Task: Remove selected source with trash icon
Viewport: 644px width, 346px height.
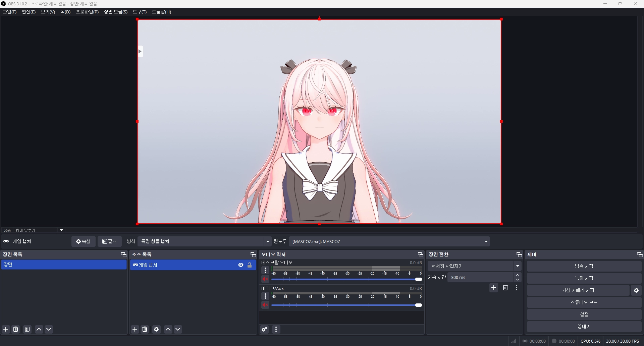Action: 145,329
